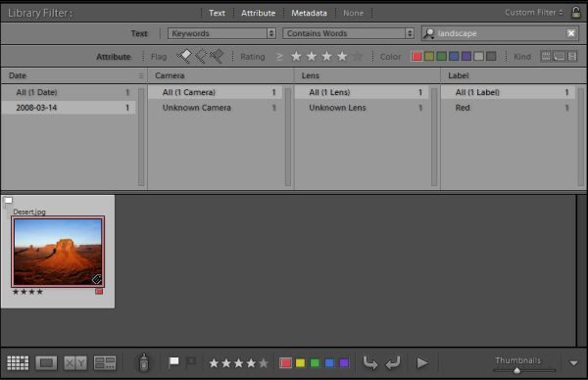Toggle rejected flag filter in Attribute bar

coord(217,56)
